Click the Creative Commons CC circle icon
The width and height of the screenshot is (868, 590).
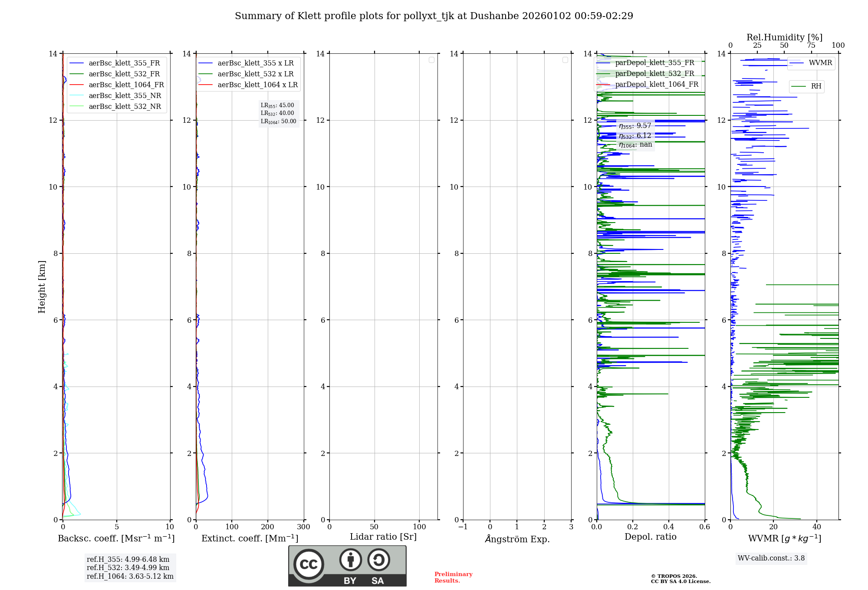(x=309, y=564)
